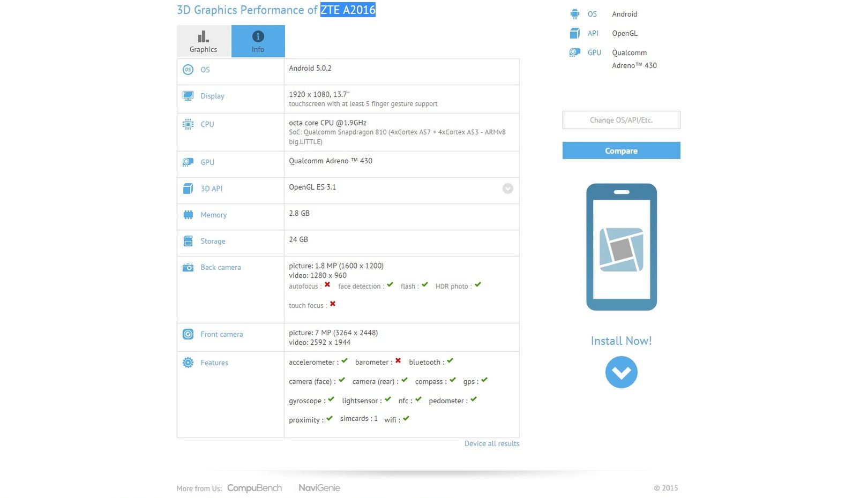Click the round download arrow button
Screen dimensions: 868x498
point(622,372)
